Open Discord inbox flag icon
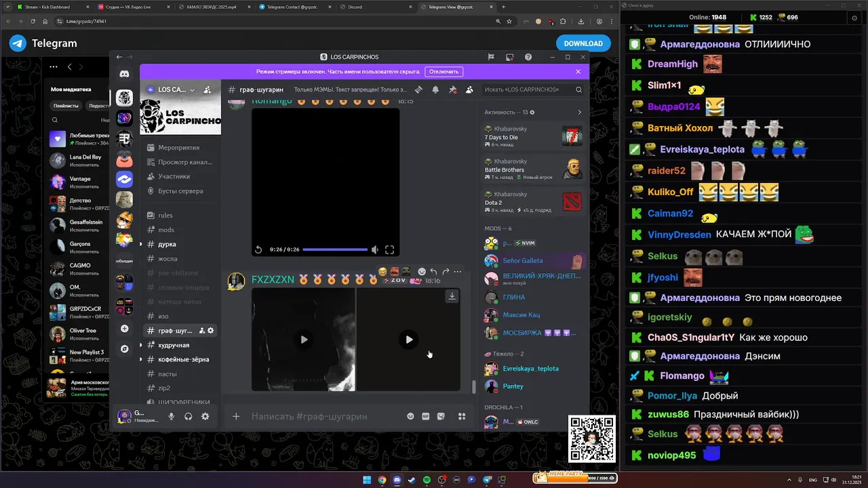This screenshot has width=868, height=488. (x=491, y=57)
